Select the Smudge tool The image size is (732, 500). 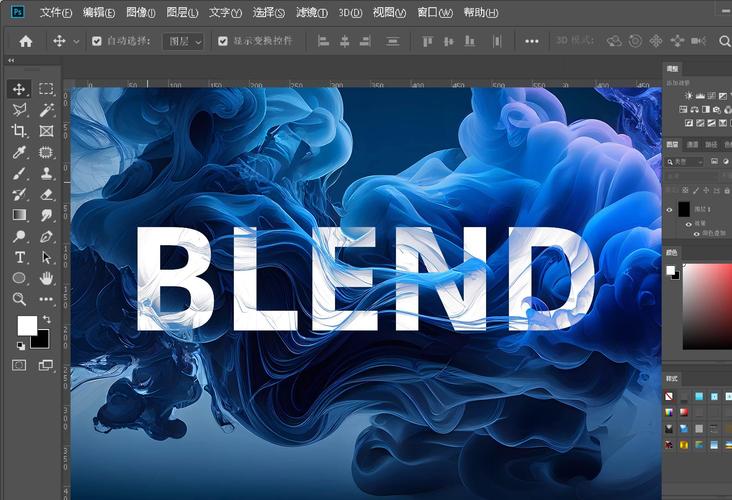pos(46,215)
